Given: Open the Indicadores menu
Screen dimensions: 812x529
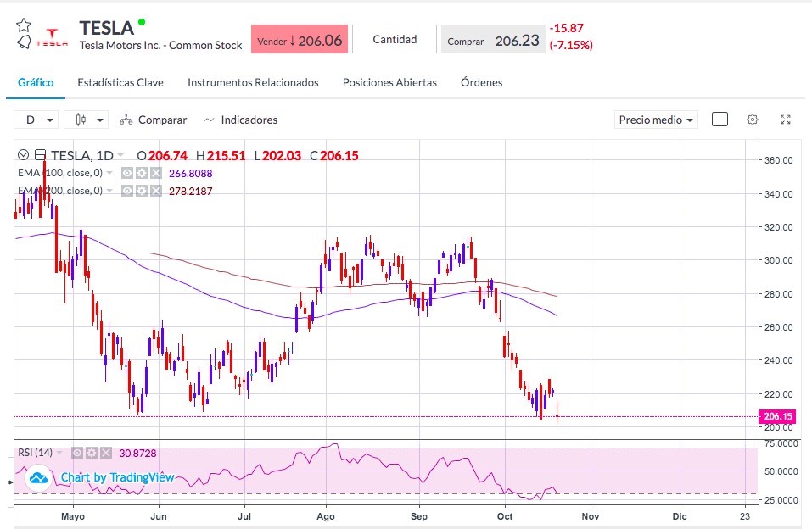Looking at the screenshot, I should [x=240, y=120].
